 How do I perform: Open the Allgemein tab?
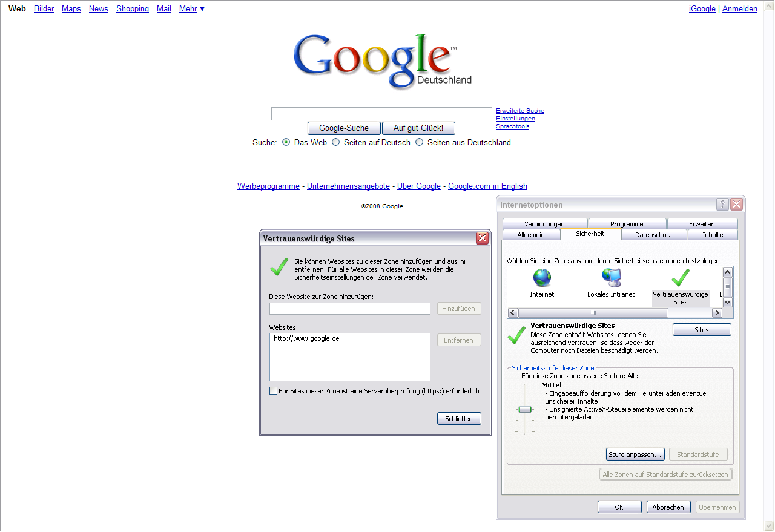[x=531, y=235]
